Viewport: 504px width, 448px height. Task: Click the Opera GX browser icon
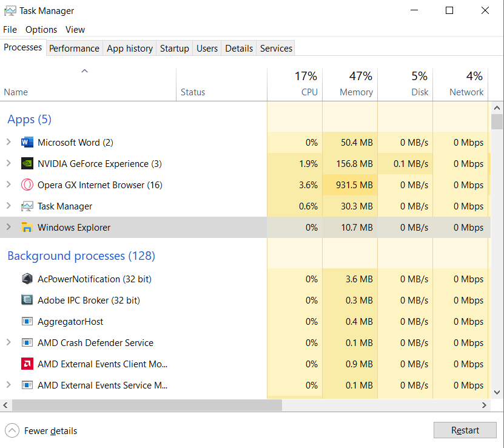pos(27,185)
